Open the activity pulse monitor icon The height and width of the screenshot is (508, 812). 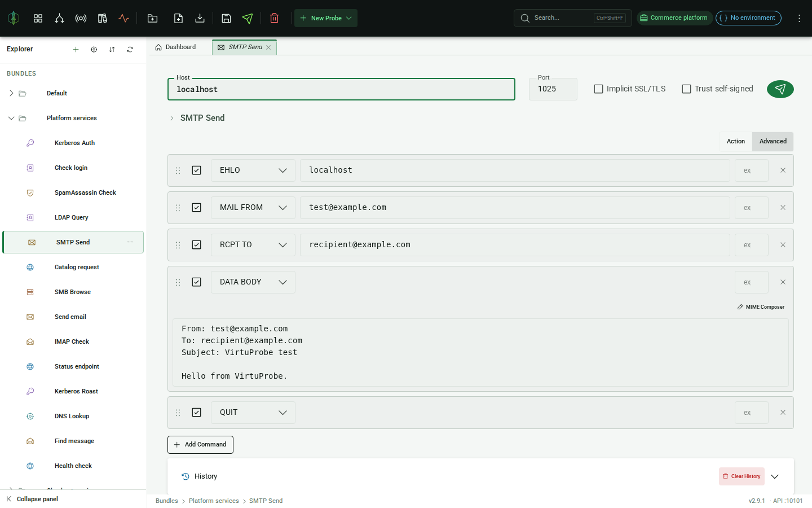123,18
